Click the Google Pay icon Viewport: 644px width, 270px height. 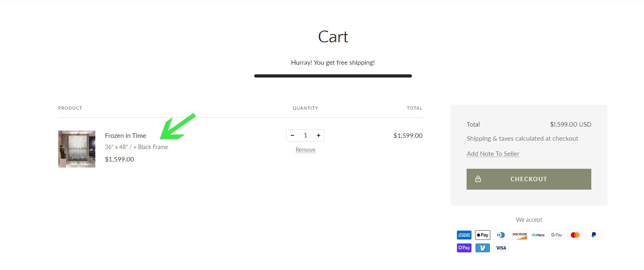click(557, 235)
